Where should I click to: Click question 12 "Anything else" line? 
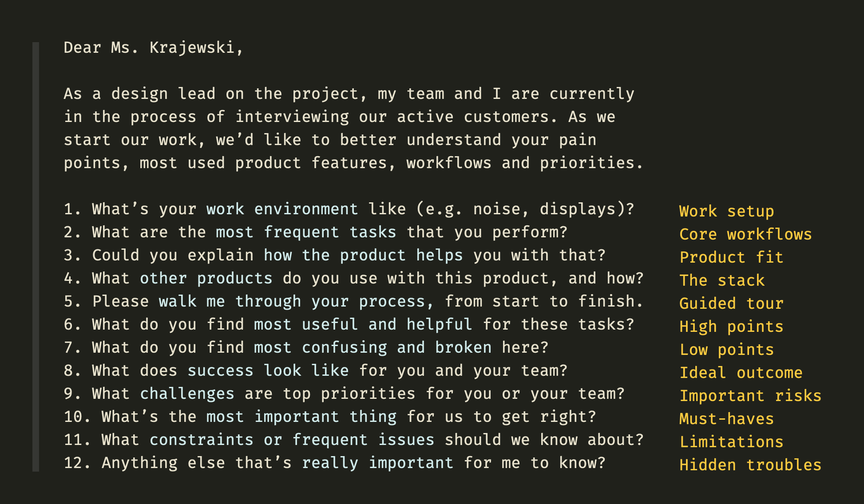[x=335, y=463]
